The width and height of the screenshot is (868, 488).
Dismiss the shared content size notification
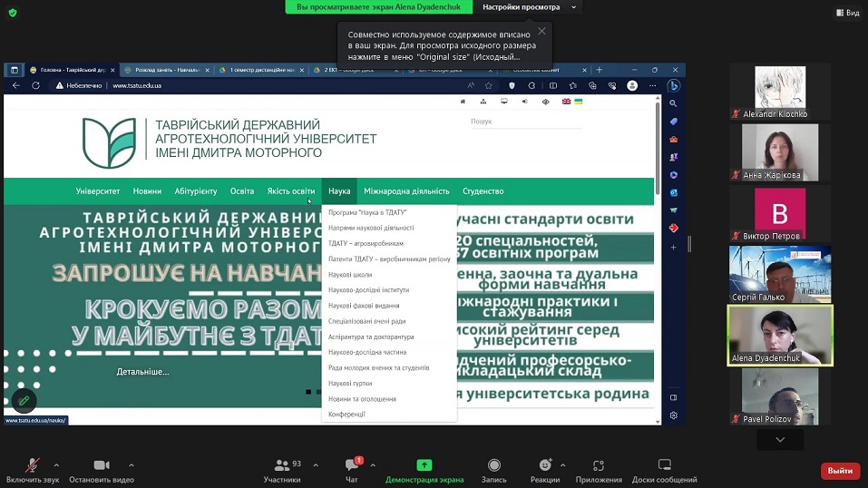(x=542, y=31)
